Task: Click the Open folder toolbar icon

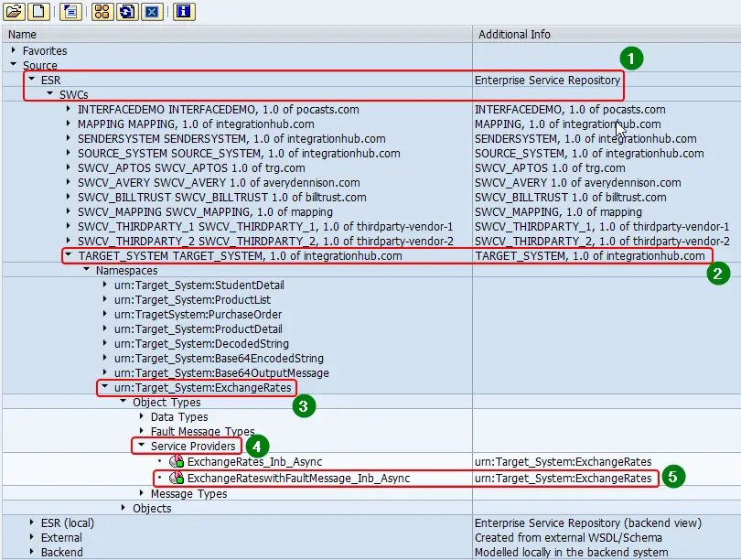Action: 13,12
